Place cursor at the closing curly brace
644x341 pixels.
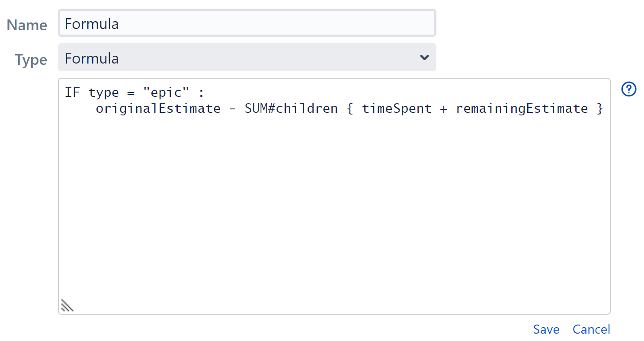599,108
